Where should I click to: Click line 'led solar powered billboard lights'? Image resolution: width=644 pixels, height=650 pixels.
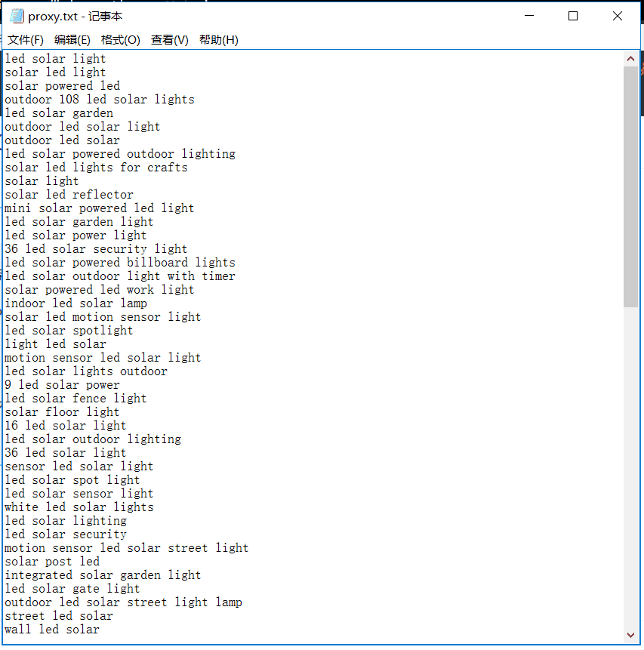pyautogui.click(x=120, y=263)
